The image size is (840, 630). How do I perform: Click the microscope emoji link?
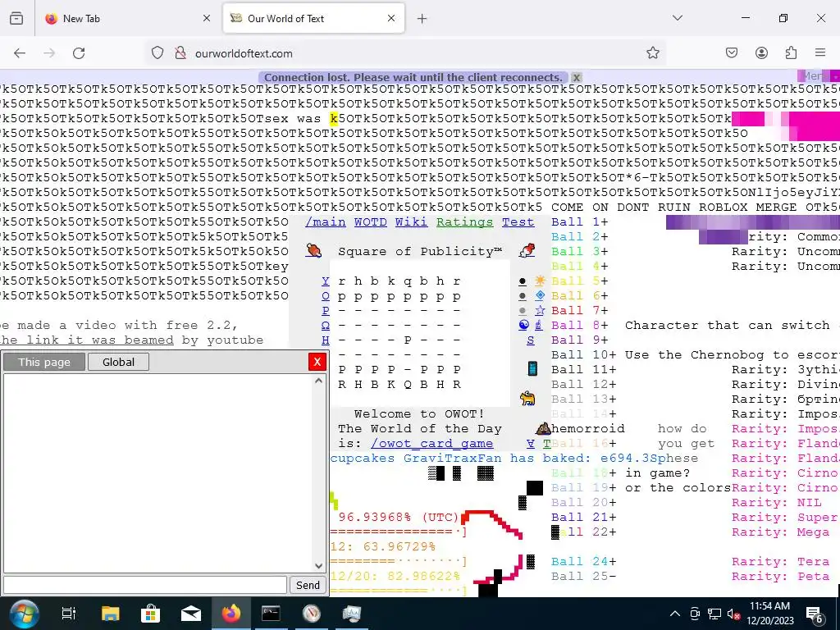pyautogui.click(x=539, y=325)
